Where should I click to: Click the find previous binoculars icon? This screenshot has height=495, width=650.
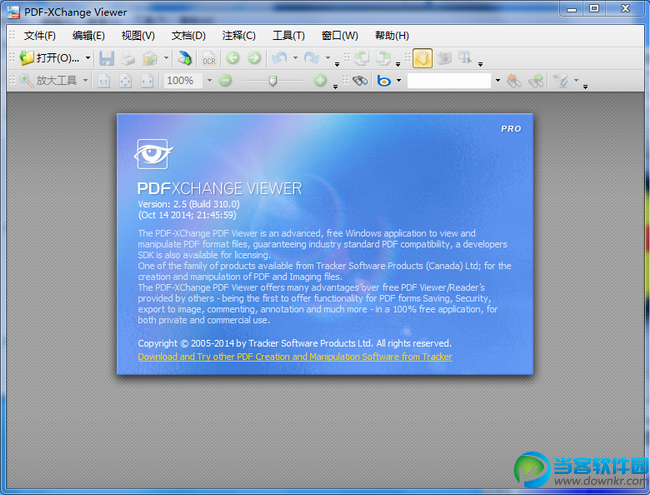click(x=514, y=80)
